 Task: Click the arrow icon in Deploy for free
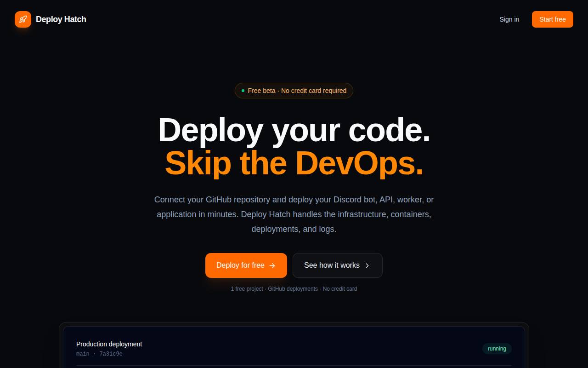[272, 265]
